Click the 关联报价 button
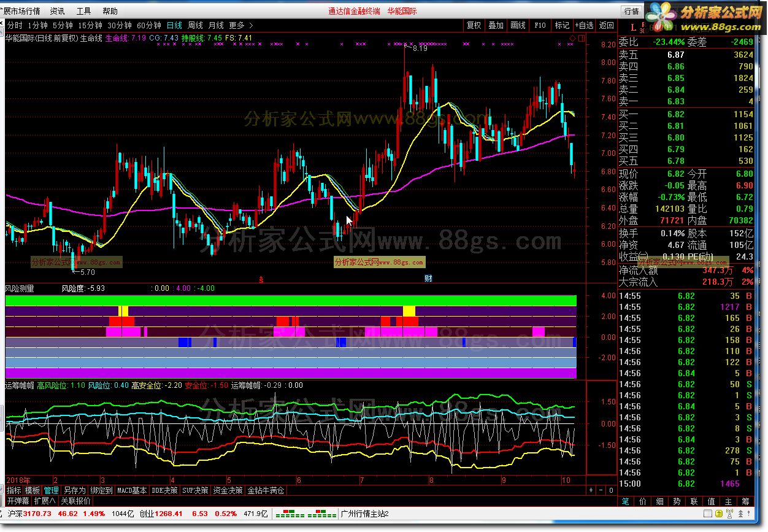768x532 pixels. pyautogui.click(x=75, y=501)
